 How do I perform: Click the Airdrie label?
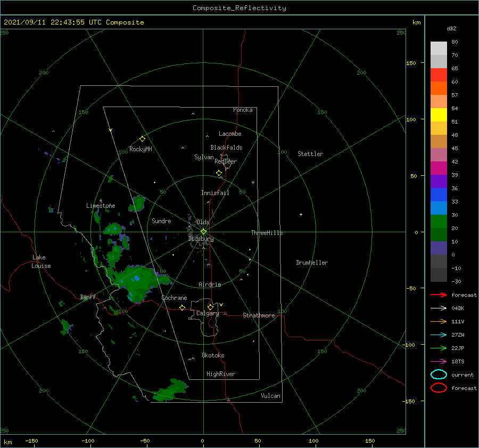point(210,284)
